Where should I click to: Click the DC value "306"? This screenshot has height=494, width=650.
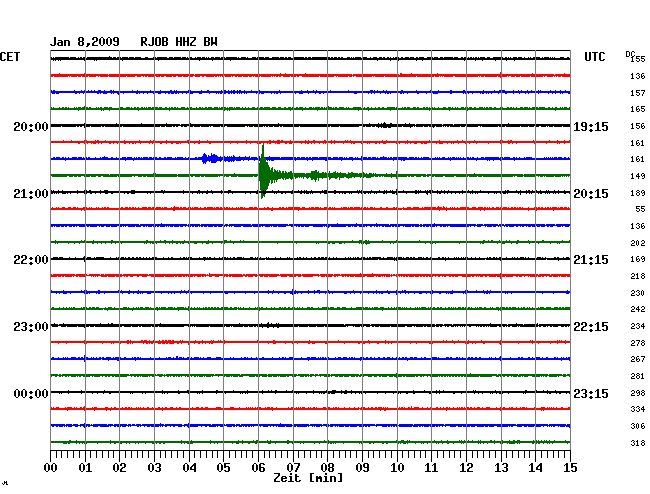pyautogui.click(x=638, y=426)
